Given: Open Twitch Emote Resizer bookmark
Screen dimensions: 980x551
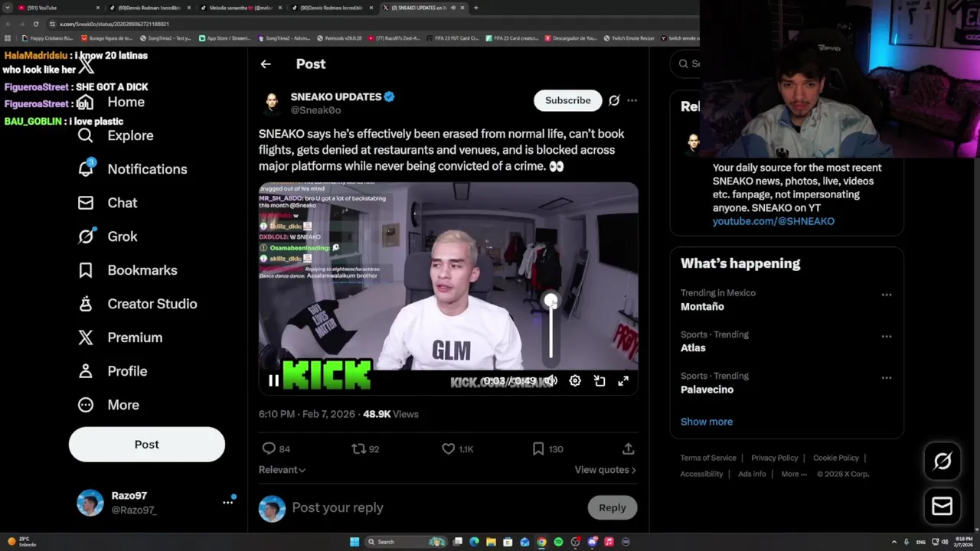Looking at the screenshot, I should click(629, 38).
